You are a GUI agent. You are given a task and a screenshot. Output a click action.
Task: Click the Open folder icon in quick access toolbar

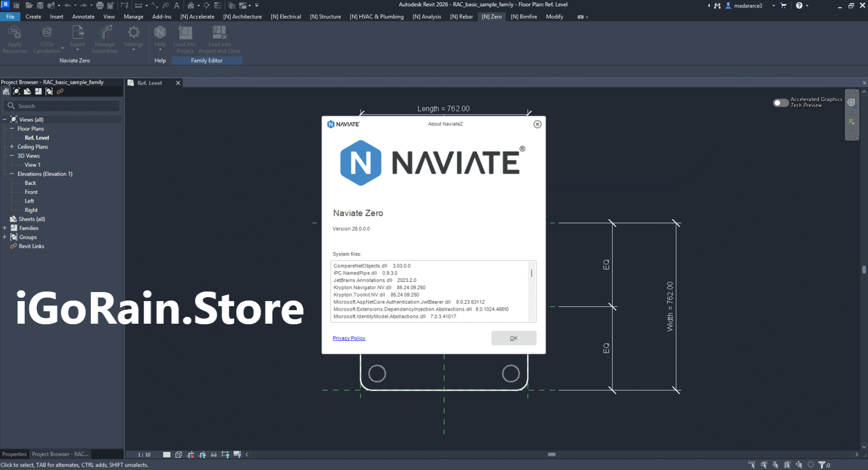29,6
